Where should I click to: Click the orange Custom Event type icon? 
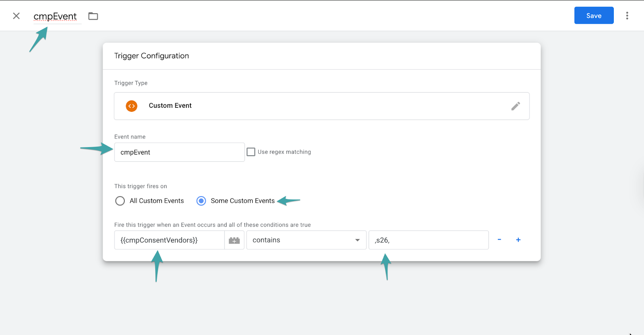(132, 106)
